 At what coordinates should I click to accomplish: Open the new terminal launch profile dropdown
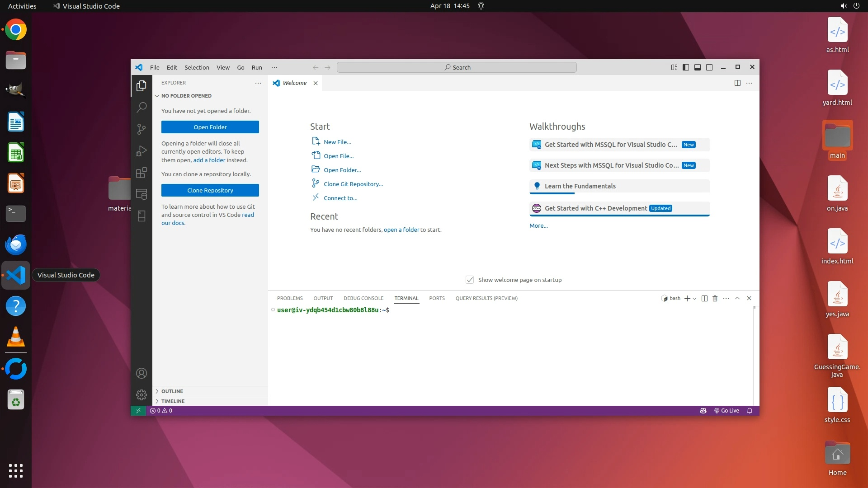click(x=695, y=299)
